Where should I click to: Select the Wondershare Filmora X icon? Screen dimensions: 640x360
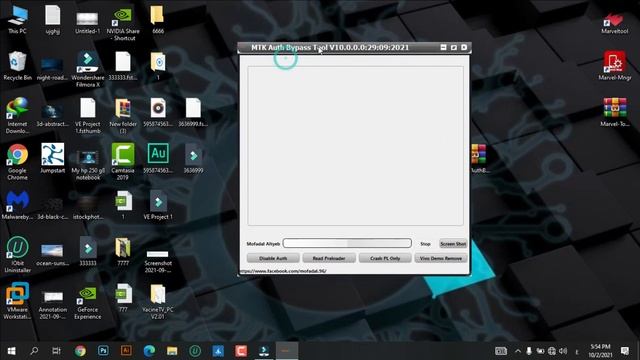click(88, 69)
